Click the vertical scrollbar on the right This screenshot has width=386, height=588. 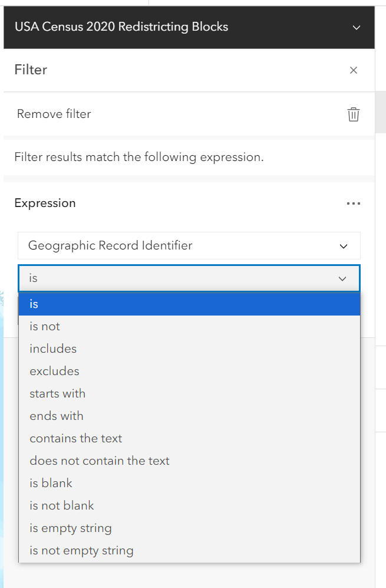tap(381, 112)
